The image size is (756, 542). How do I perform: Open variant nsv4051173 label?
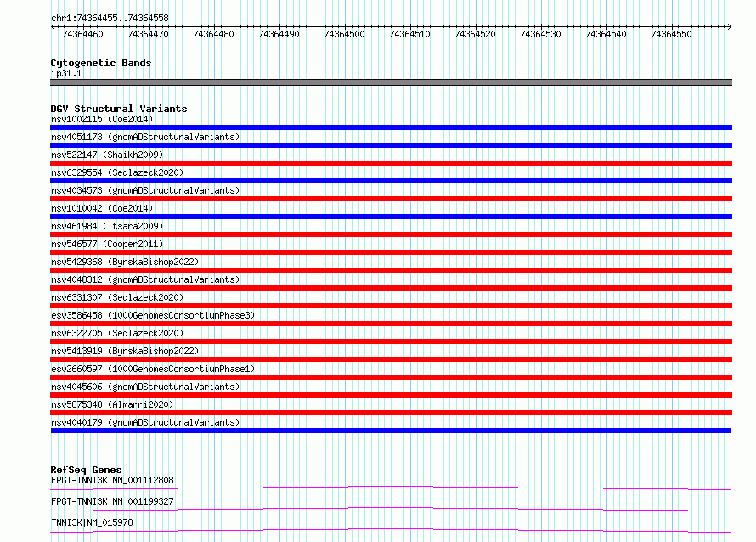click(x=145, y=137)
